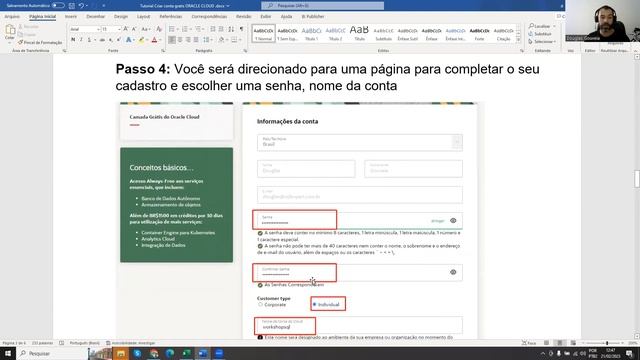
Task: Insert a numbered list
Action: coord(185,29)
